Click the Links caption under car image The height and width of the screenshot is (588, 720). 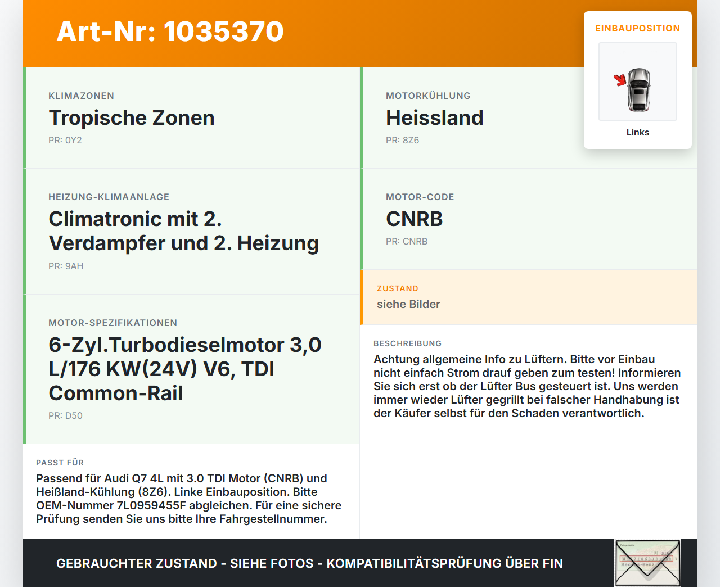(638, 133)
